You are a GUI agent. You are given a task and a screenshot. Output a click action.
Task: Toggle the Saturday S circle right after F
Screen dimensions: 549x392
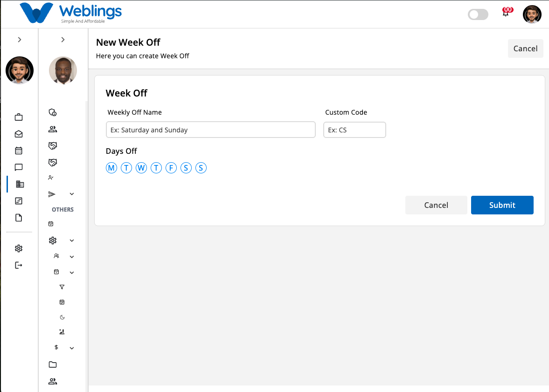(x=186, y=168)
